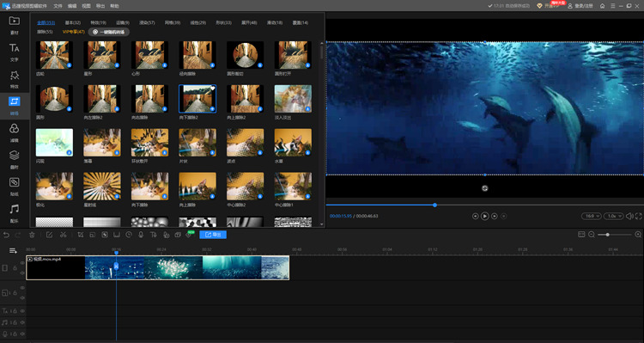This screenshot has width=644, height=343.
Task: Click the home icon in title bar
Action: [x=603, y=6]
